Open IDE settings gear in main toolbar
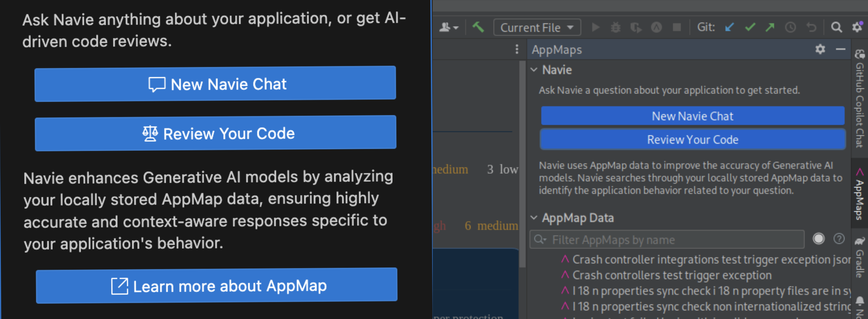Viewport: 868px width, 319px height. coord(857,27)
